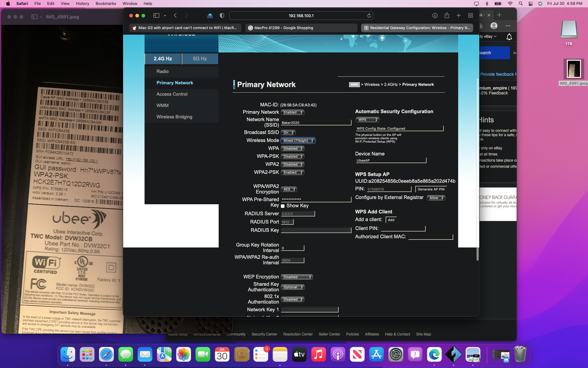Open Radio settings page
This screenshot has width=588, height=368.
pos(162,71)
